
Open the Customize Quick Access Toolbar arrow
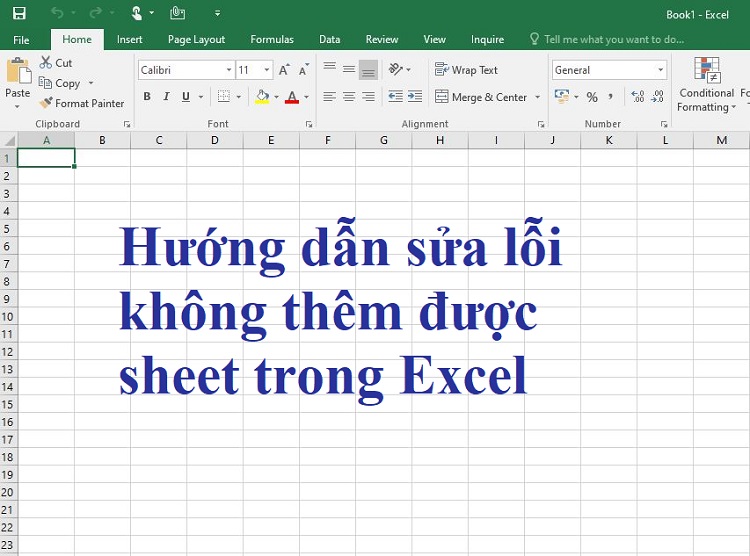(x=217, y=13)
